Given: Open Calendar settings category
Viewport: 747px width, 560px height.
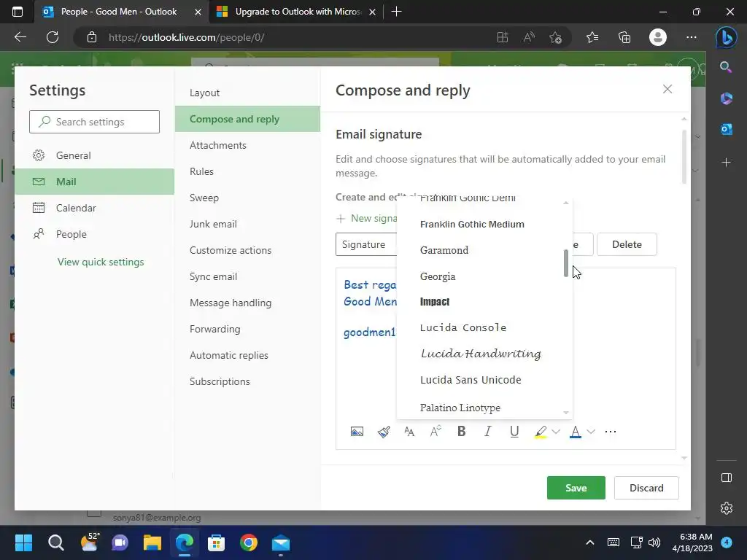Looking at the screenshot, I should pos(94,208).
